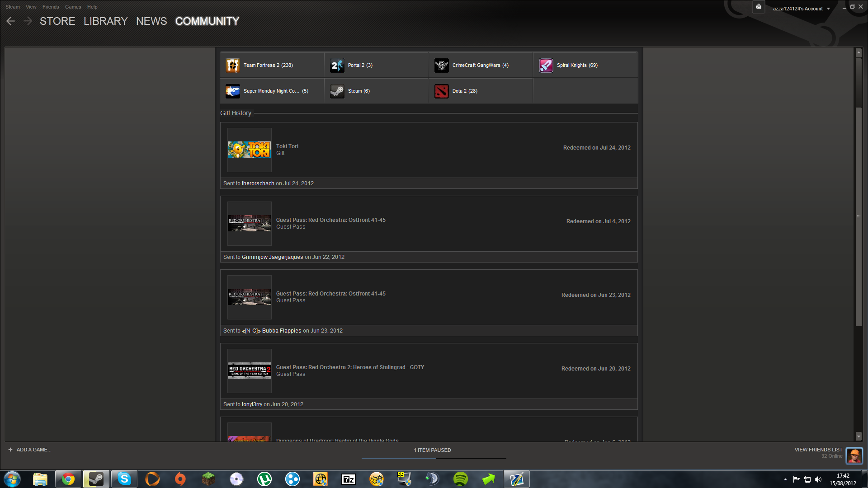
Task: Open the Portal 2 inventory icon
Action: 337,66
